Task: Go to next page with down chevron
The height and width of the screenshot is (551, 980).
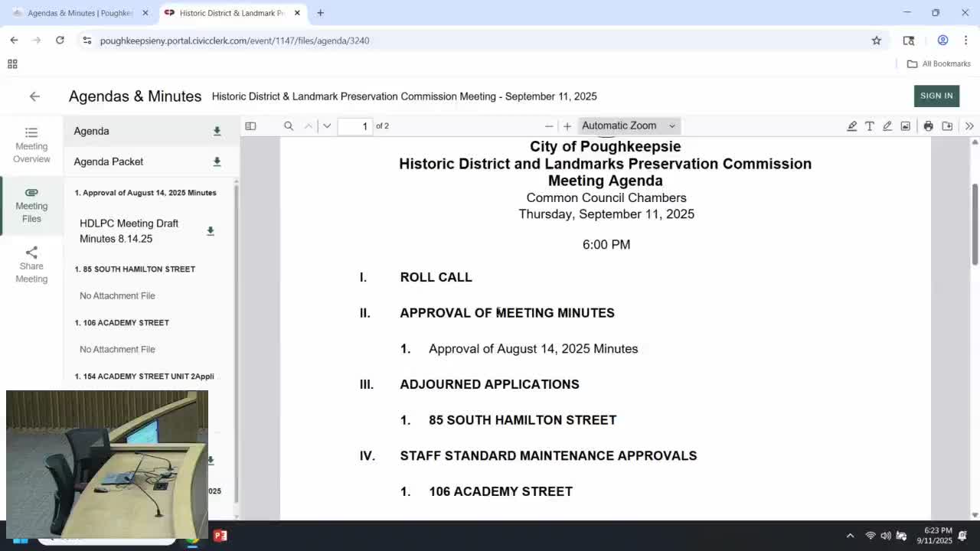Action: (x=327, y=126)
